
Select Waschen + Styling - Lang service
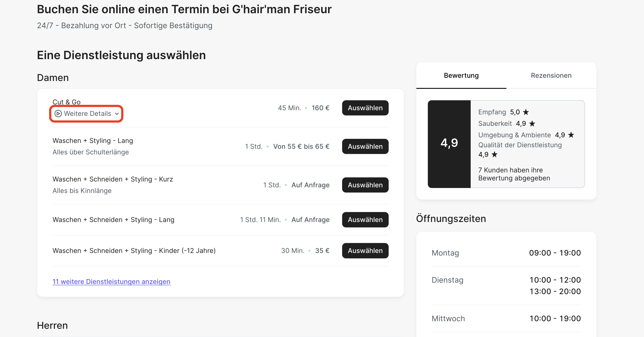coord(365,146)
